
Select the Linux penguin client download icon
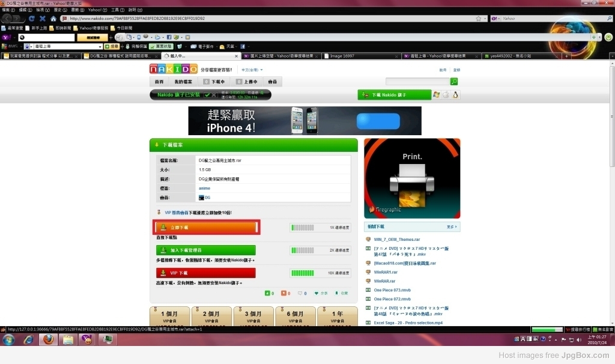(455, 94)
